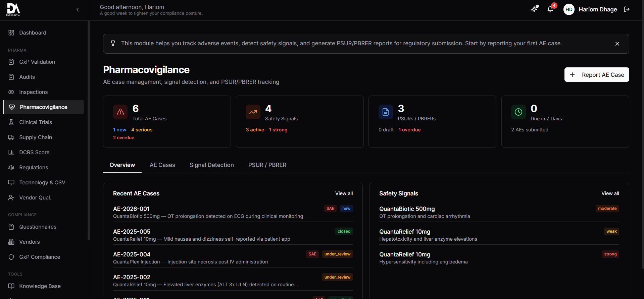Click the DueVault logo in sidebar
The height and width of the screenshot is (299, 644).
point(13,9)
